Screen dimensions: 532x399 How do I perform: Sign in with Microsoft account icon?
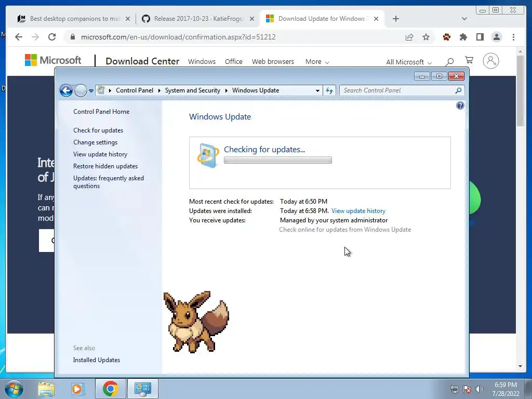(x=490, y=61)
